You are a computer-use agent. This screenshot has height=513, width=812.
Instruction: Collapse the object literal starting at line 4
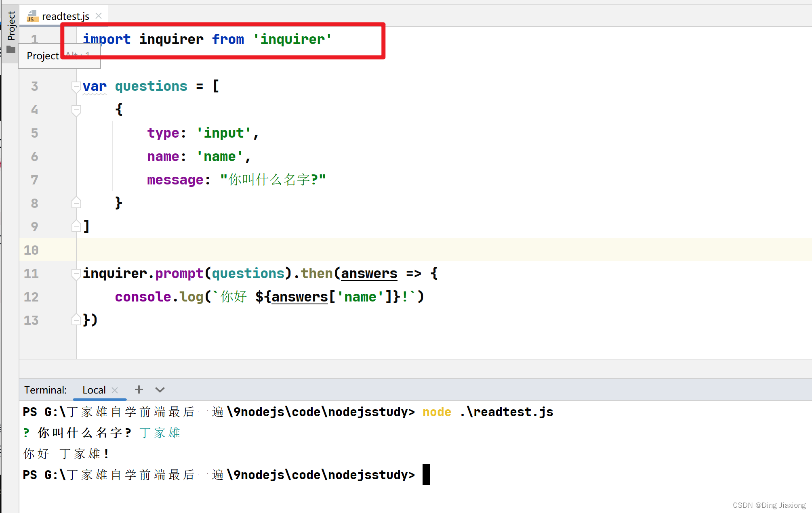[76, 110]
